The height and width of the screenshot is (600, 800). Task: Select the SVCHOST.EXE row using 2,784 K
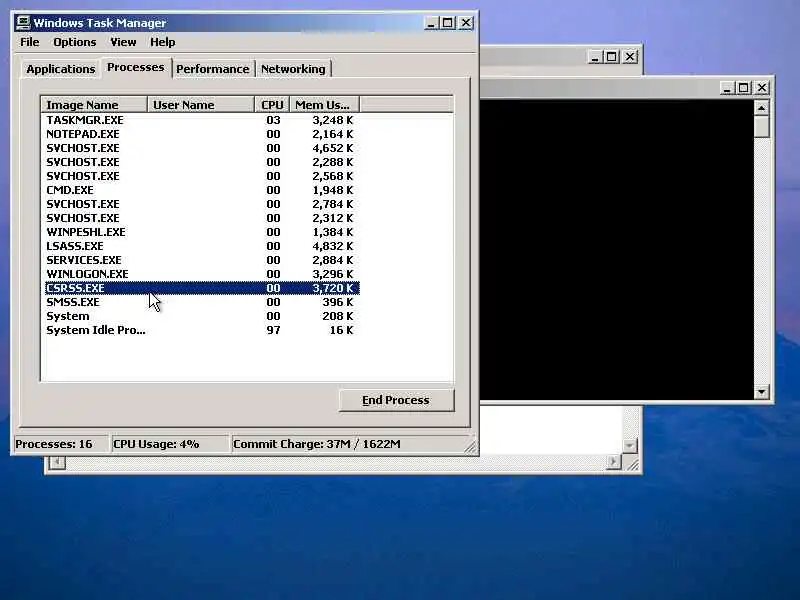(x=202, y=204)
